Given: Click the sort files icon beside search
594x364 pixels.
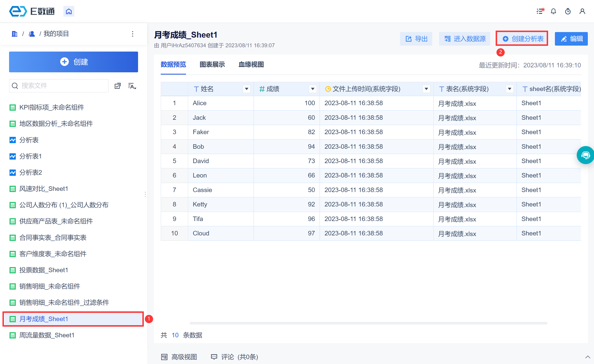Looking at the screenshot, I should click(132, 86).
